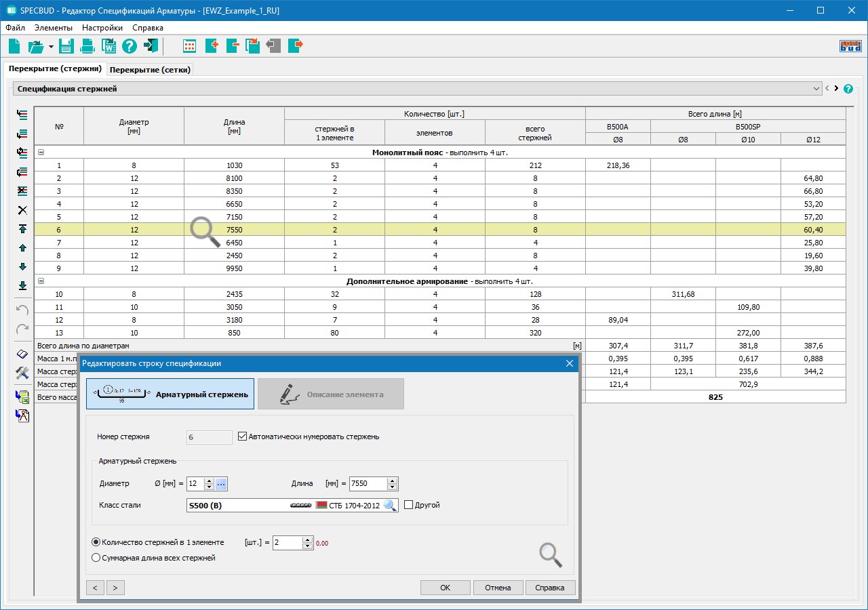The width and height of the screenshot is (868, 610).
Task: Click the hammer and wrench settings icon
Action: click(x=22, y=373)
